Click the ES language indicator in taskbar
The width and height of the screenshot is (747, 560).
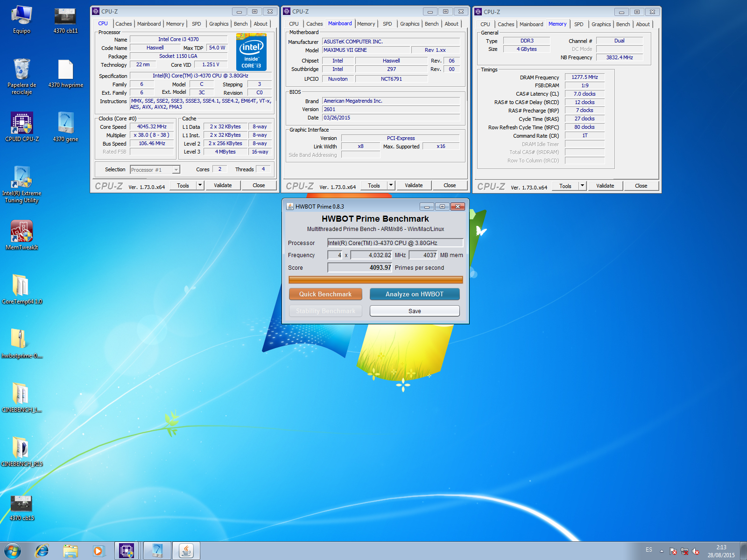649,550
